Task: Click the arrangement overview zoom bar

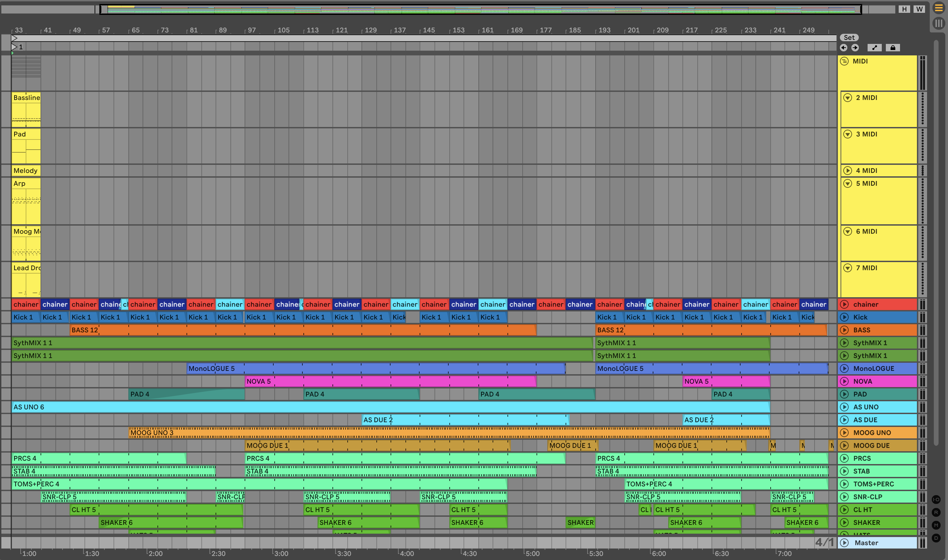Action: coord(480,9)
